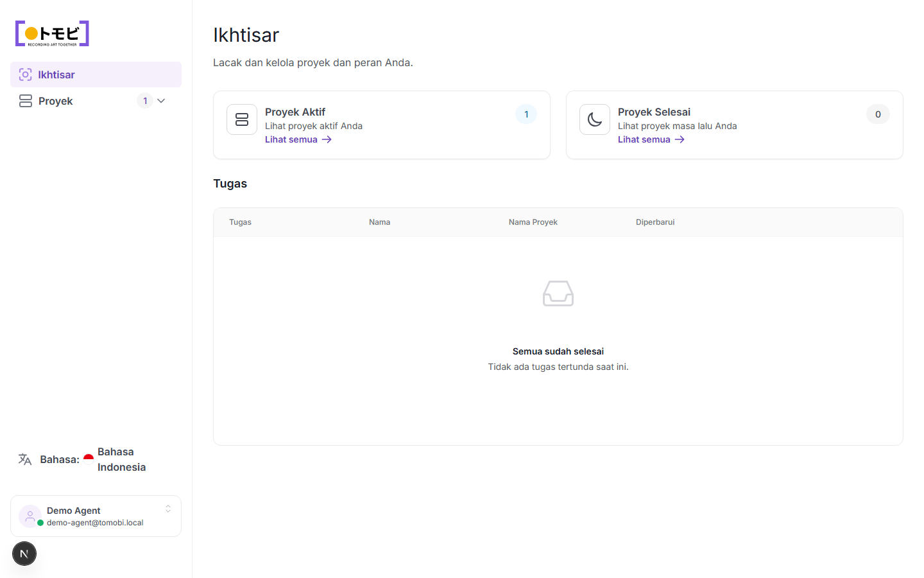Screen dimensions: 924x578
Task: Click the demo-agent@tomobi.local email text
Action: pyautogui.click(x=95, y=523)
